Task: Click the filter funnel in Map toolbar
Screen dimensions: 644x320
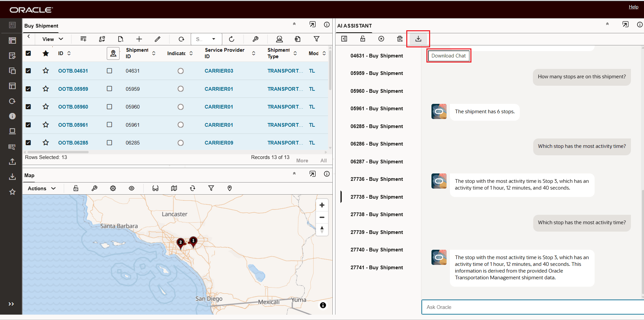Action: [211, 188]
